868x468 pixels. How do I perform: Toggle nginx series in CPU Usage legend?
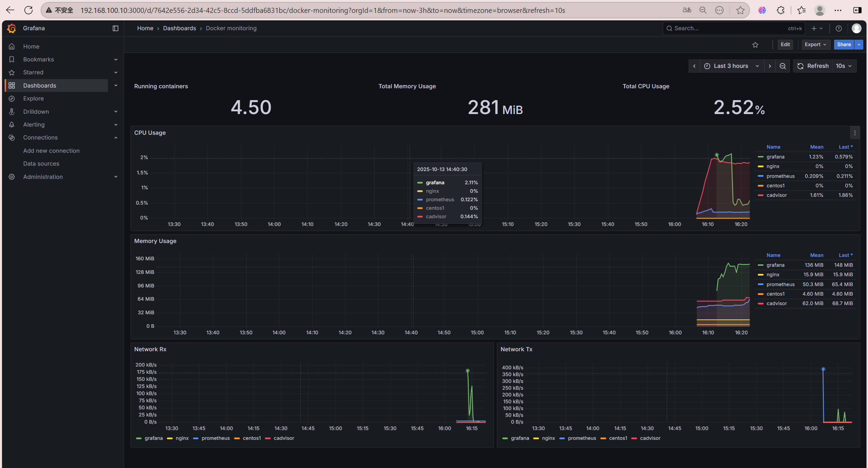pyautogui.click(x=773, y=166)
